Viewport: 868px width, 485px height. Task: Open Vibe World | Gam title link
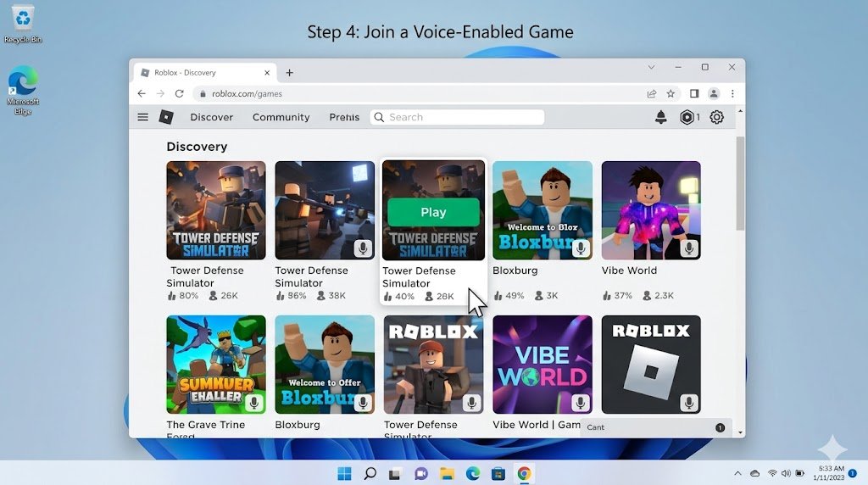537,425
